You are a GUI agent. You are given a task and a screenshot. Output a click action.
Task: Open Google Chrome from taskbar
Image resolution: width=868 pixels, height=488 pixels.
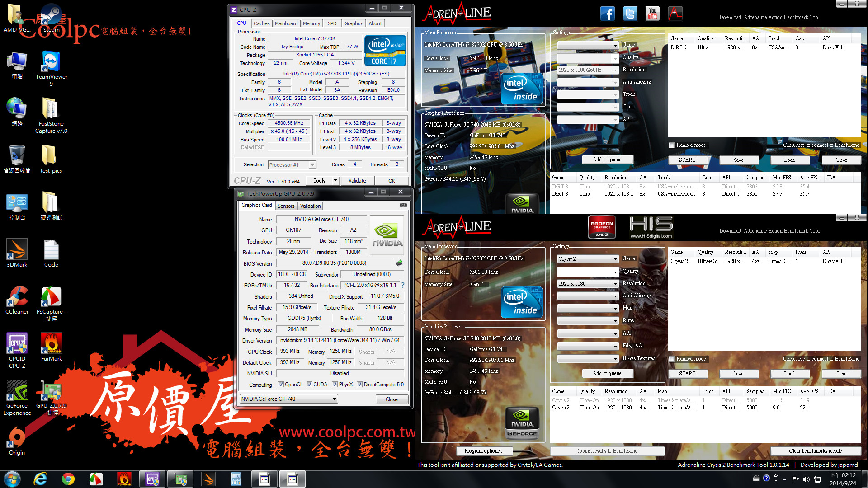click(68, 479)
